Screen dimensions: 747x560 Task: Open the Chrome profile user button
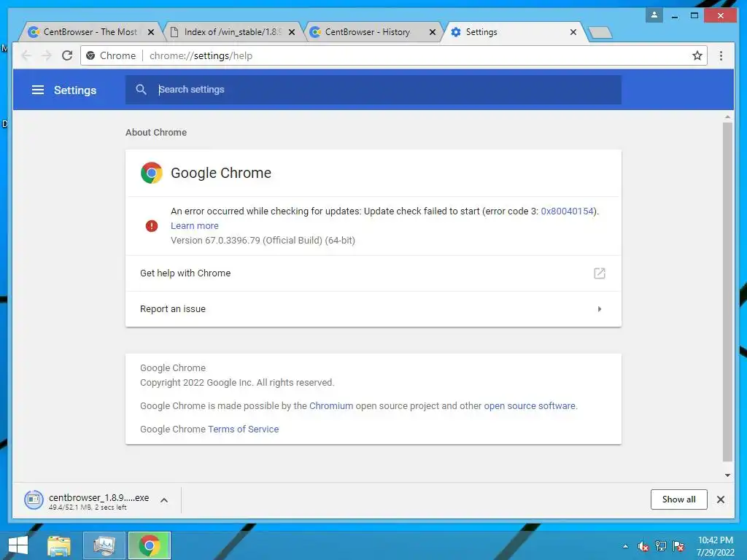click(x=654, y=15)
